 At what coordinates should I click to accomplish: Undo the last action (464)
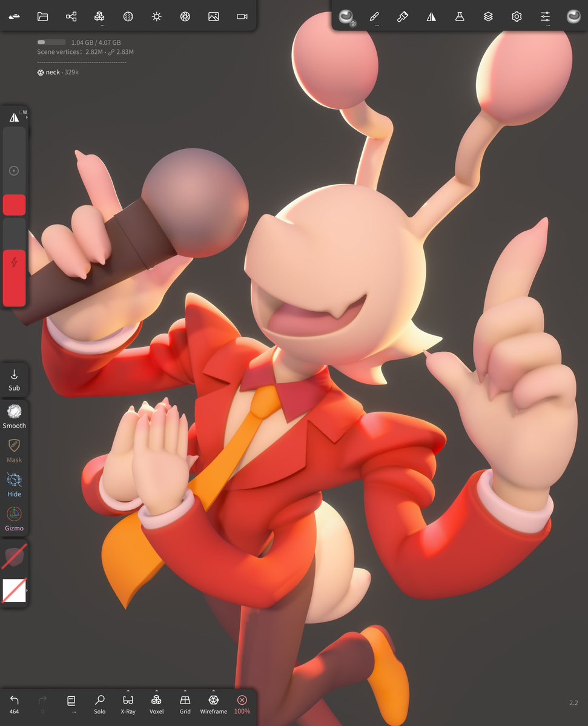coord(15,704)
